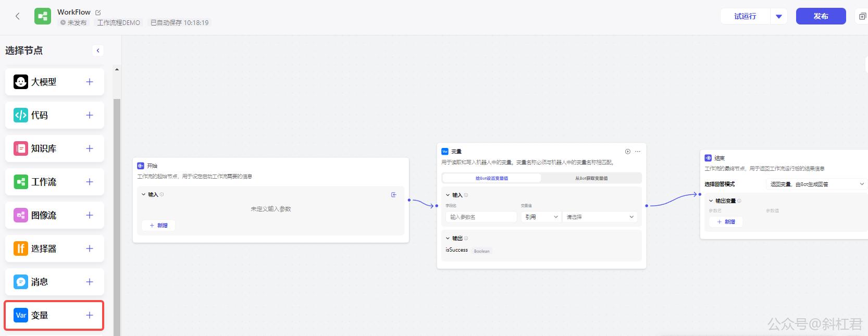Click the 输入参数名 input field
Viewport: 868px width, 336px height.
tap(481, 217)
